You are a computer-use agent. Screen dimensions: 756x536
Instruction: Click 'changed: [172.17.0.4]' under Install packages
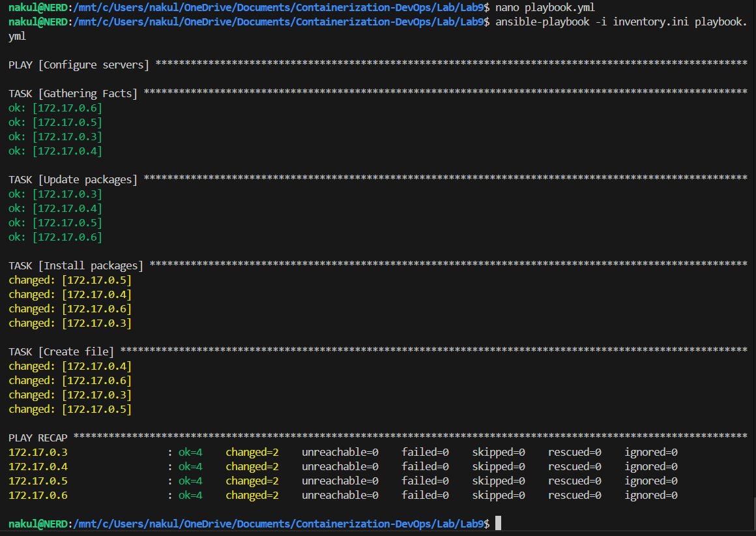click(70, 295)
